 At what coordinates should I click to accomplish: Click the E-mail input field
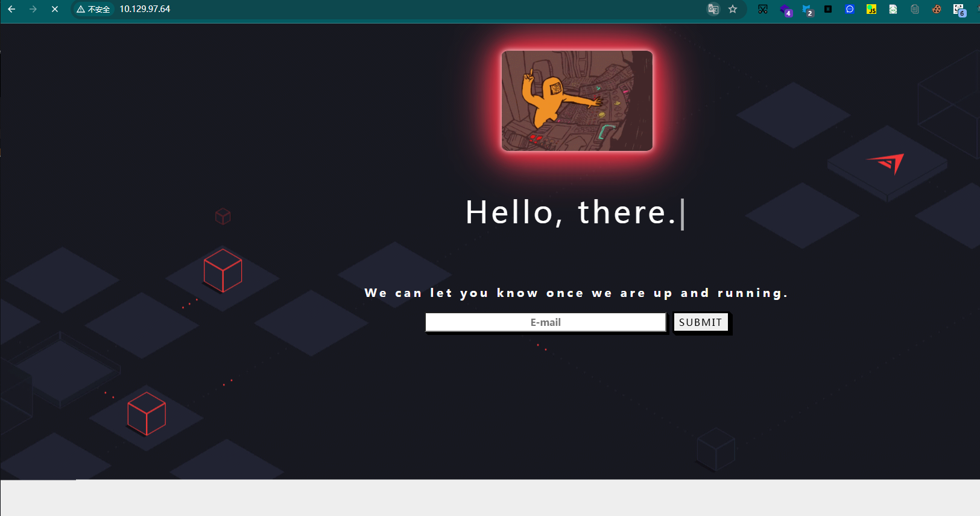[x=545, y=322]
